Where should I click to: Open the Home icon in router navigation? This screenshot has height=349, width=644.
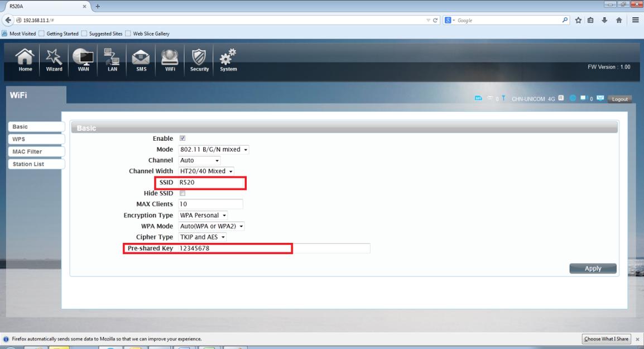tap(25, 60)
